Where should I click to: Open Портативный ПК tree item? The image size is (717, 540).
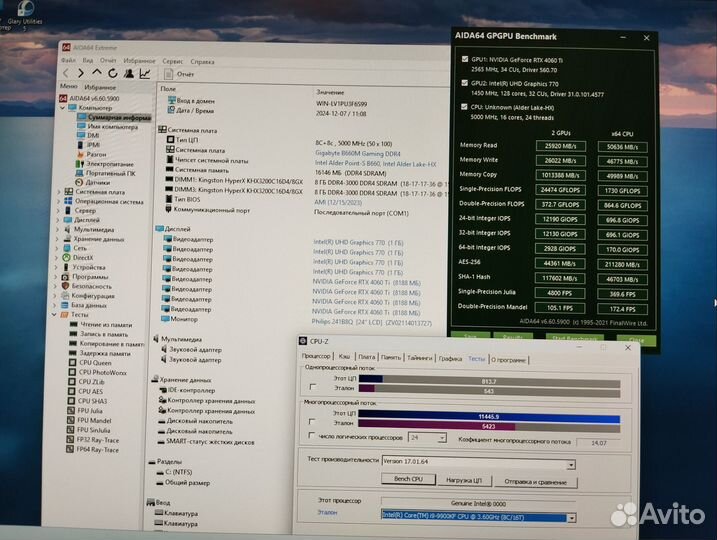111,173
